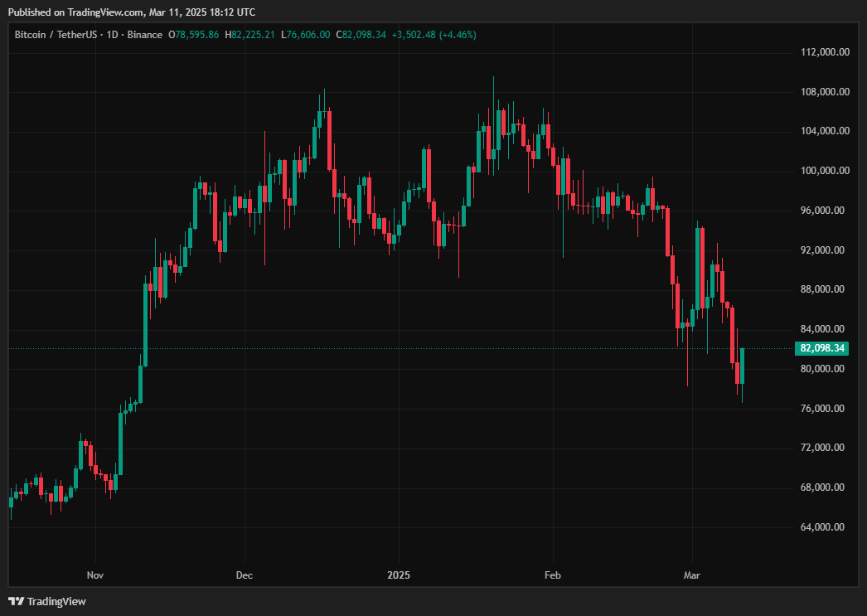
Task: Click the 96,000.00 price axis label
Action: [x=825, y=211]
